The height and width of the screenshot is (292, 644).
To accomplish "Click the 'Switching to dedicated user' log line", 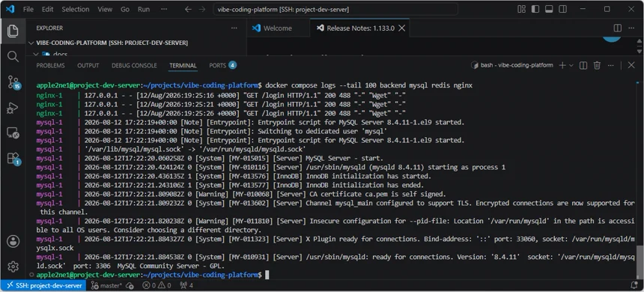I will (x=211, y=132).
